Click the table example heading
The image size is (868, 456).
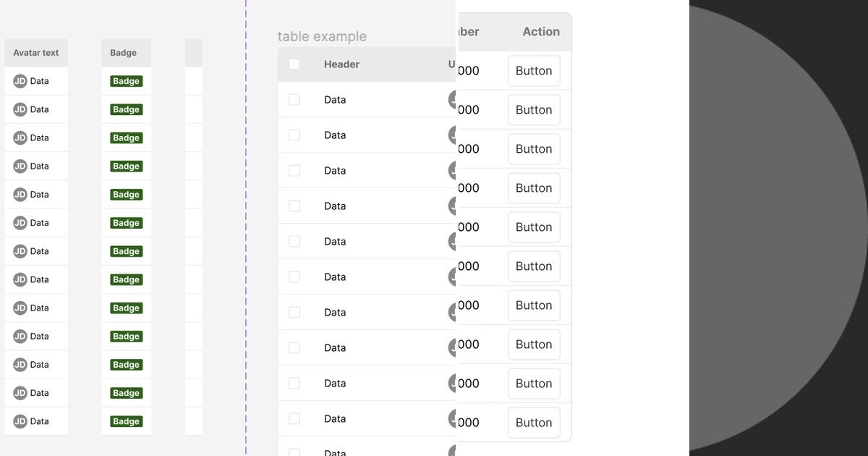point(323,36)
